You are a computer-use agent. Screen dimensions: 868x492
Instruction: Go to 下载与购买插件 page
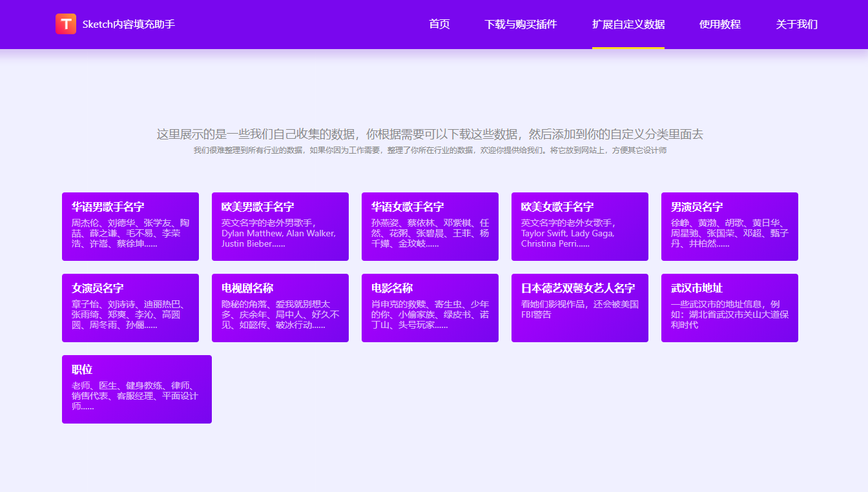521,25
